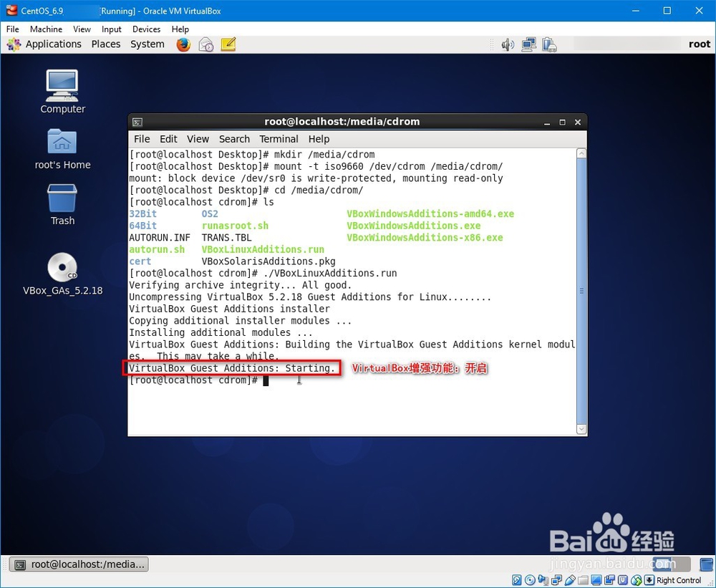
Task: Click the volume speaker icon in panel
Action: click(x=508, y=44)
